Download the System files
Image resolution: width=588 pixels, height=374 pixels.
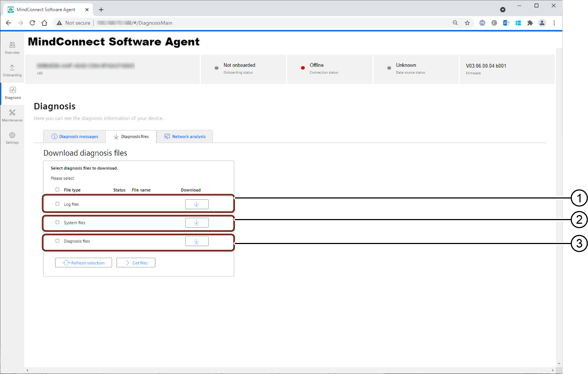[x=197, y=223]
